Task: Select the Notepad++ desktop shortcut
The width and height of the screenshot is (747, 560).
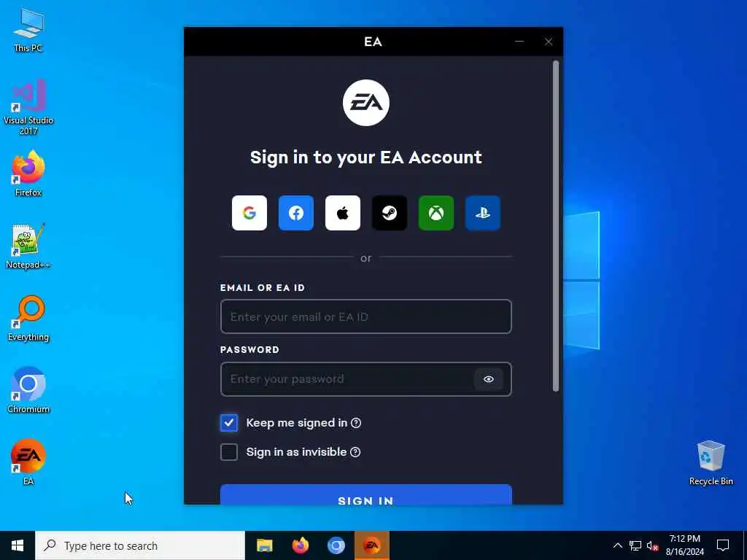Action: pyautogui.click(x=28, y=246)
